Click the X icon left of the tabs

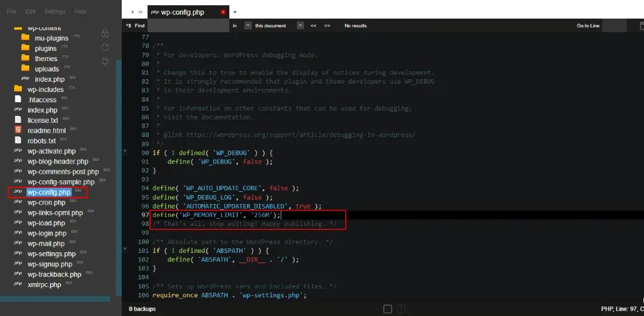[132, 12]
